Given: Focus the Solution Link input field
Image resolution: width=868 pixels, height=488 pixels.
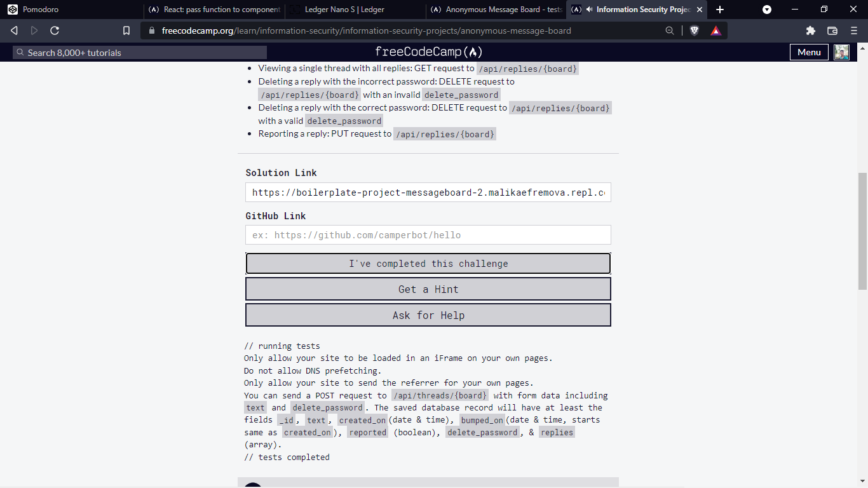Looking at the screenshot, I should [x=428, y=193].
